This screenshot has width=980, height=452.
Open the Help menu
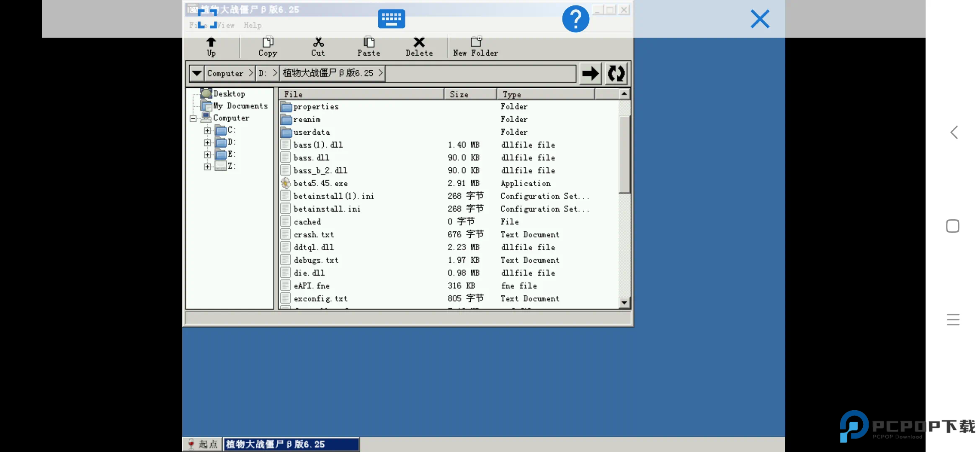pyautogui.click(x=253, y=25)
